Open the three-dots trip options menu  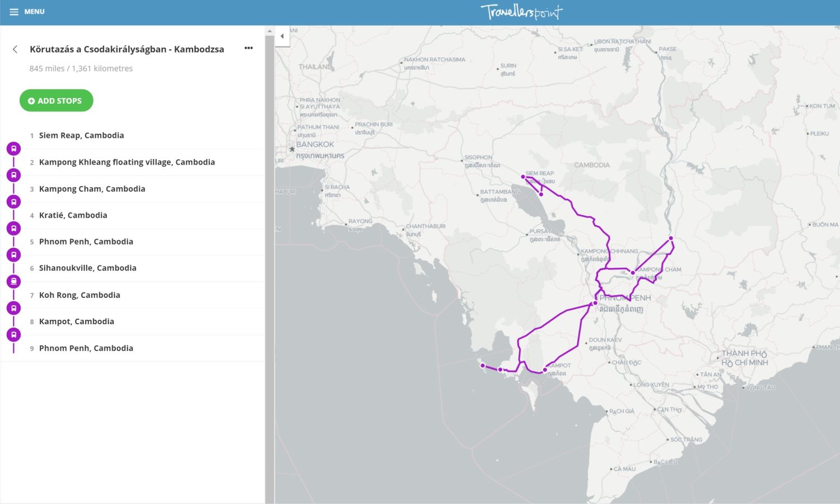(x=249, y=48)
